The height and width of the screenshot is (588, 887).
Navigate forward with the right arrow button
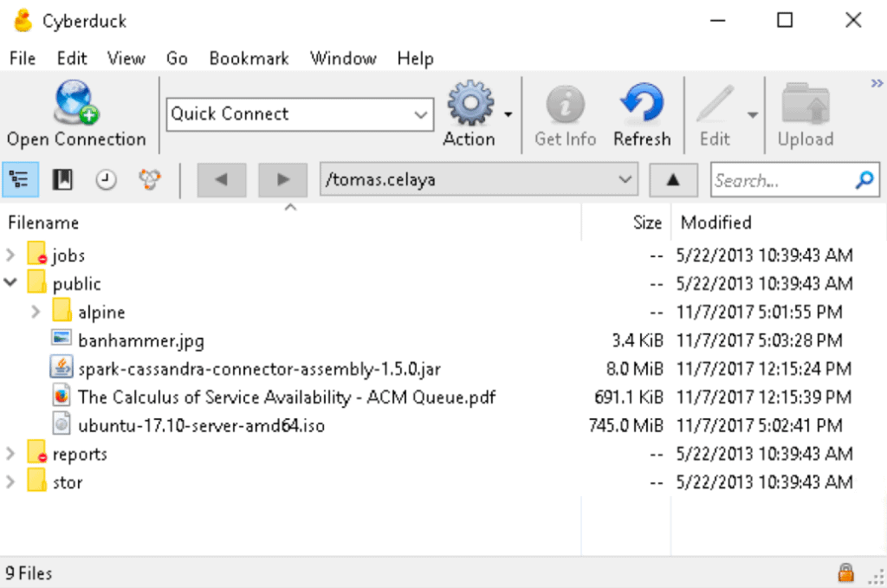point(283,180)
